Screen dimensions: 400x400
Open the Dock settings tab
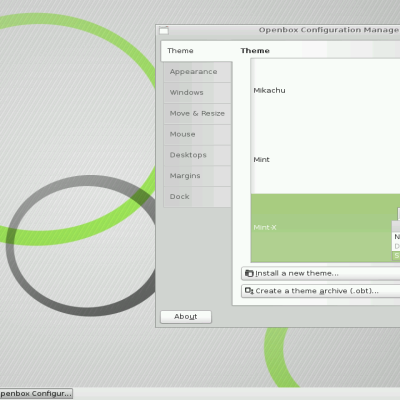tap(197, 197)
